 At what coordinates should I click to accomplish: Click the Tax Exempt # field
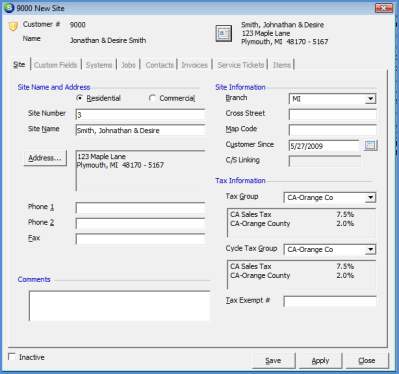coord(330,301)
